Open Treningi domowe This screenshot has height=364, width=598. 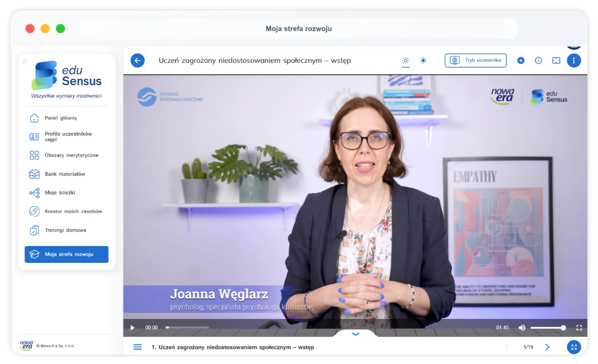coord(66,230)
